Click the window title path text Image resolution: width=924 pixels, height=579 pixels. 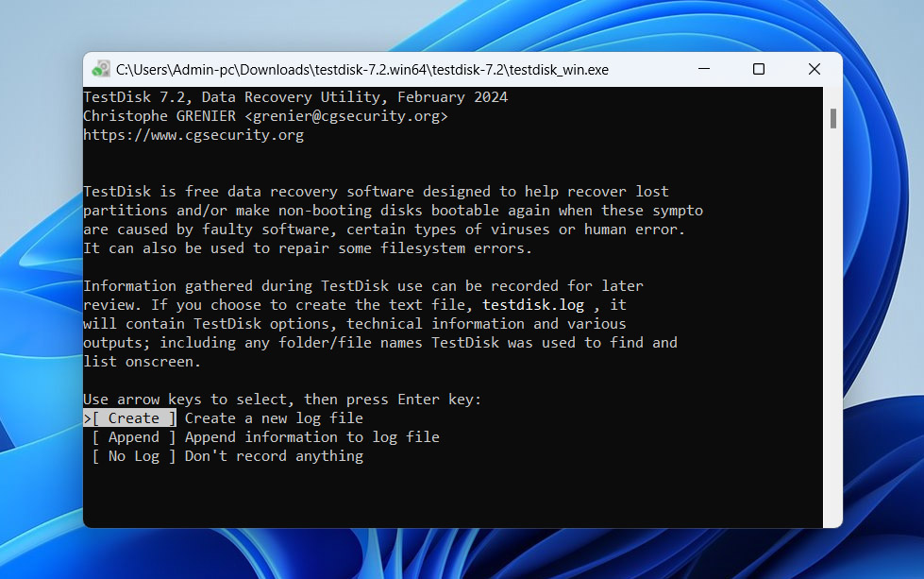point(361,70)
